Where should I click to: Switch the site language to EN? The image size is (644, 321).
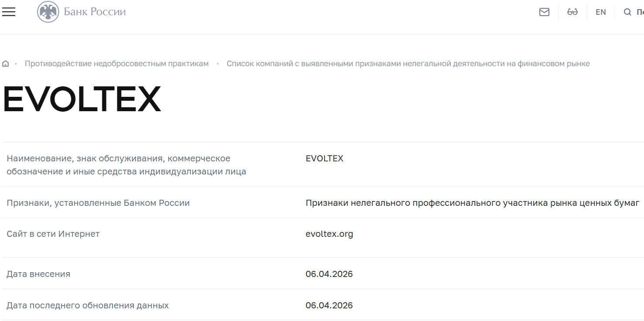pyautogui.click(x=600, y=12)
